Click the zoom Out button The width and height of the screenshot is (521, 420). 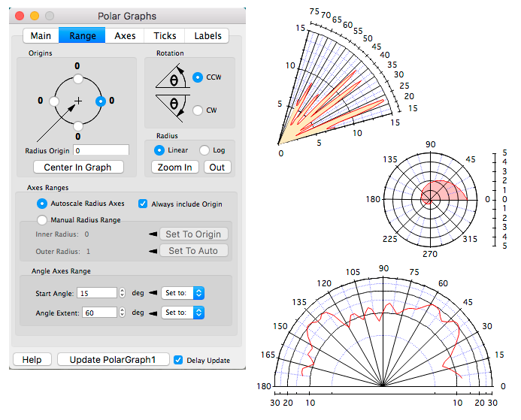pos(217,167)
